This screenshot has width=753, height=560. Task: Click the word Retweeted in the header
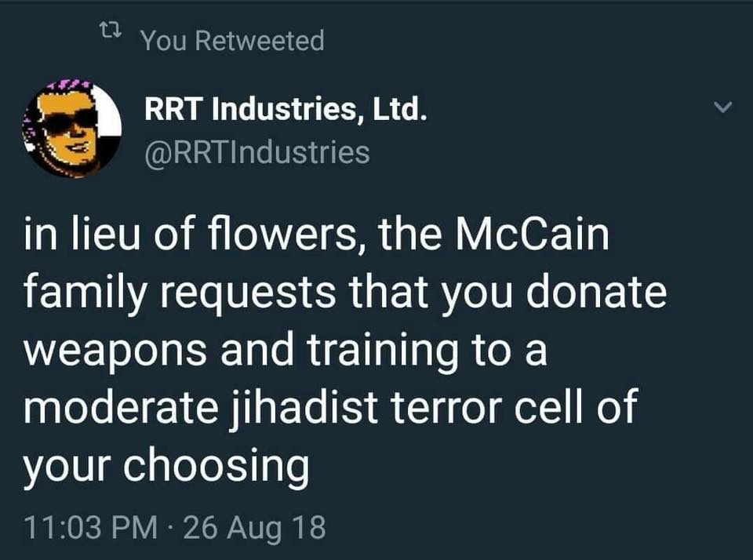260,40
